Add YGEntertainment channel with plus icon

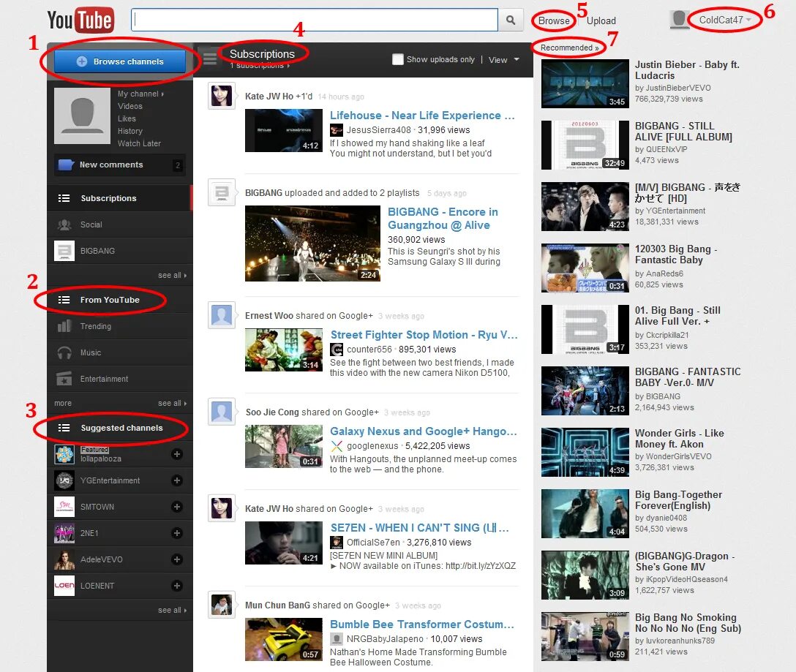coord(176,480)
